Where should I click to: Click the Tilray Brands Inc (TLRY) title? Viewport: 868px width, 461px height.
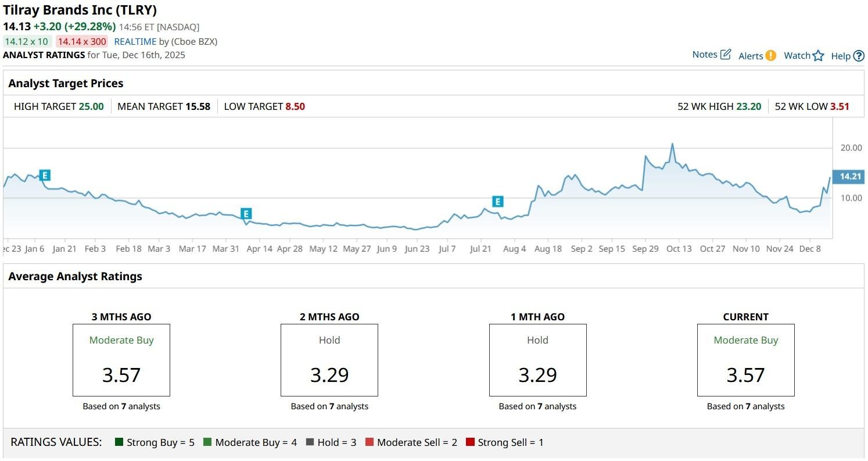pos(80,10)
